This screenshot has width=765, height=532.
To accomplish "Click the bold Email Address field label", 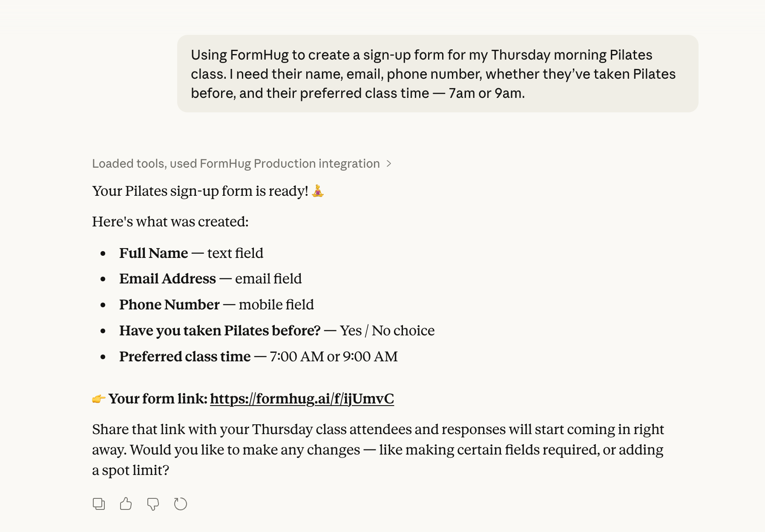I will tap(167, 279).
